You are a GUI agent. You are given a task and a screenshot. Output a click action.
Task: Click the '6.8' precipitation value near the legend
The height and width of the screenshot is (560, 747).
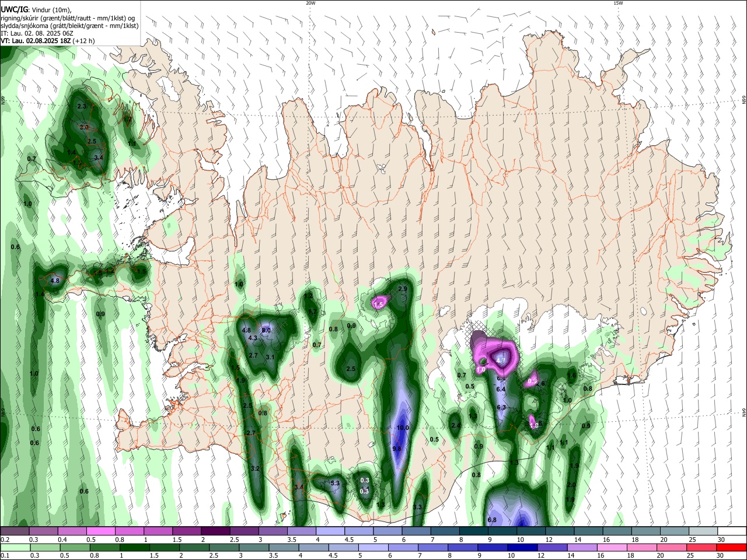pyautogui.click(x=492, y=520)
